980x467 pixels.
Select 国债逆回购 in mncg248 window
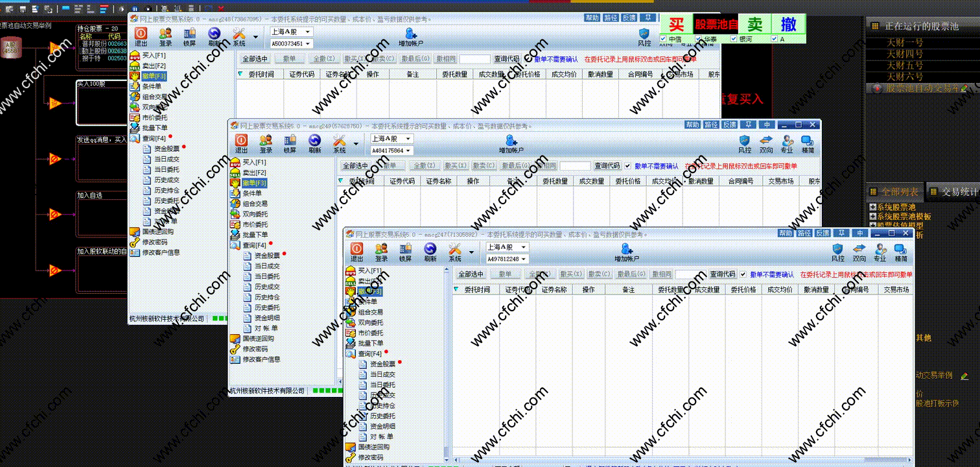[157, 232]
